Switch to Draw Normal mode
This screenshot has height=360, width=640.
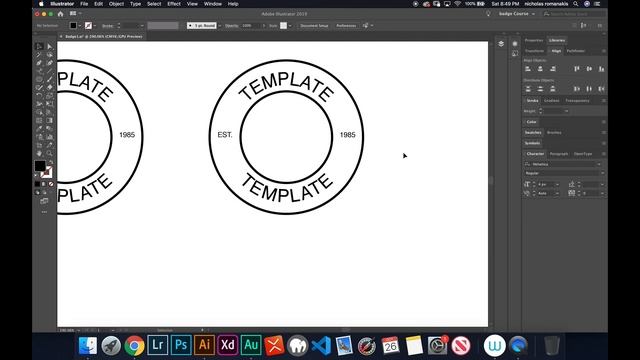[37, 192]
